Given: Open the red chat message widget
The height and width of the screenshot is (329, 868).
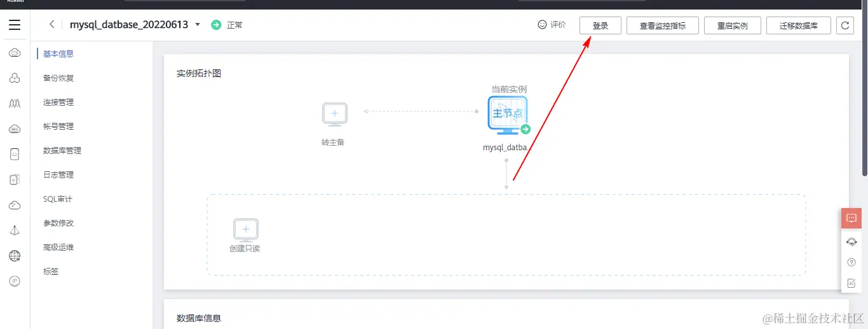Looking at the screenshot, I should 851,218.
